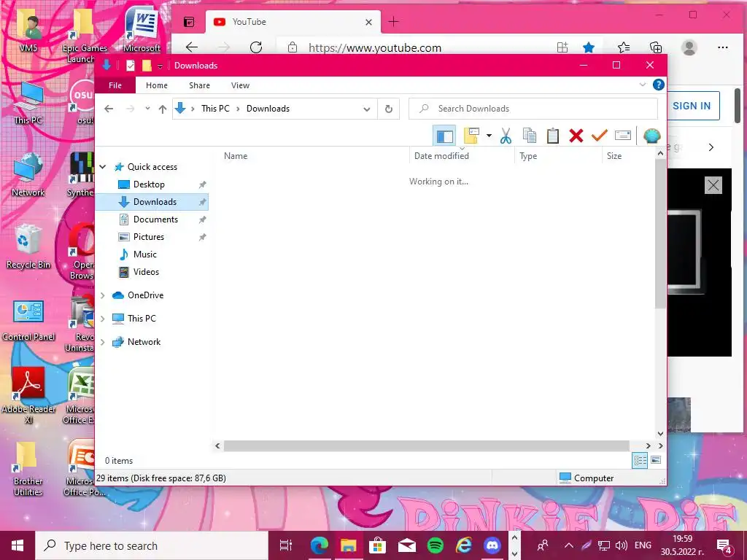Screen dimensions: 747x560
Task: Click the Explorer help question mark icon
Action: pyautogui.click(x=659, y=85)
